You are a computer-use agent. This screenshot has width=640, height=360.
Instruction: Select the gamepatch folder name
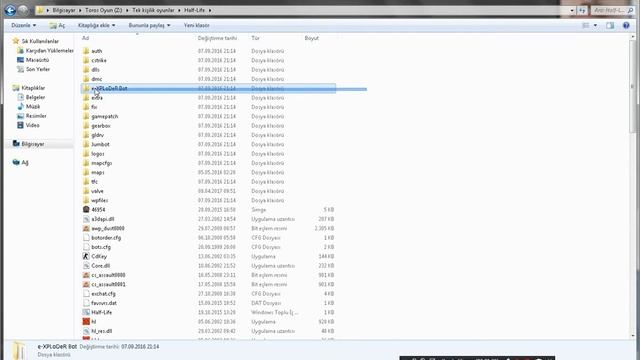pos(104,116)
